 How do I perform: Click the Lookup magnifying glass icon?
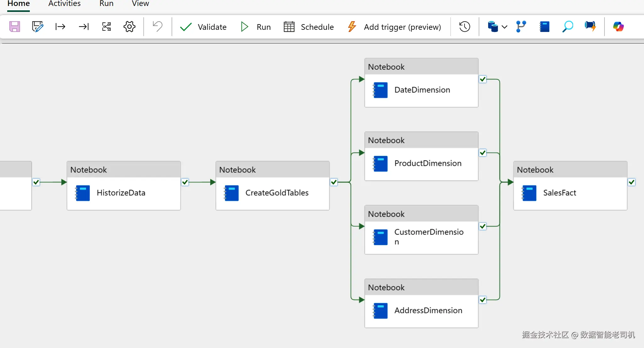coord(568,27)
